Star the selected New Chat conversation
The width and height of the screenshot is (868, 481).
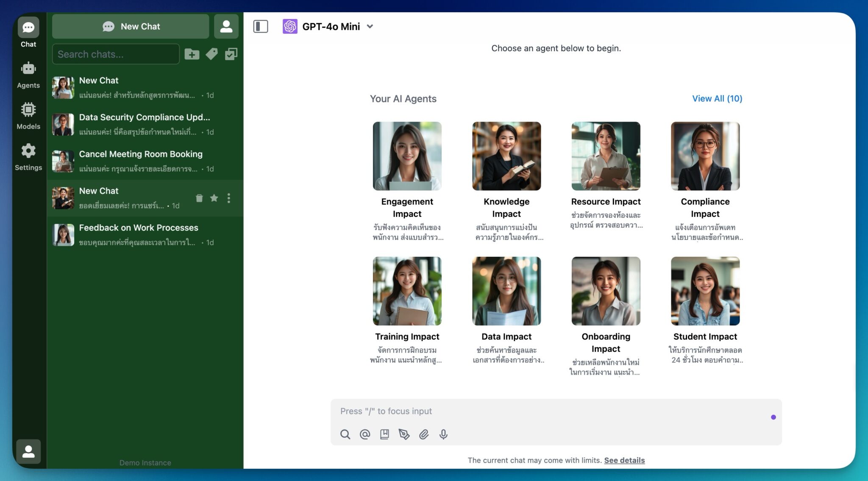(214, 198)
